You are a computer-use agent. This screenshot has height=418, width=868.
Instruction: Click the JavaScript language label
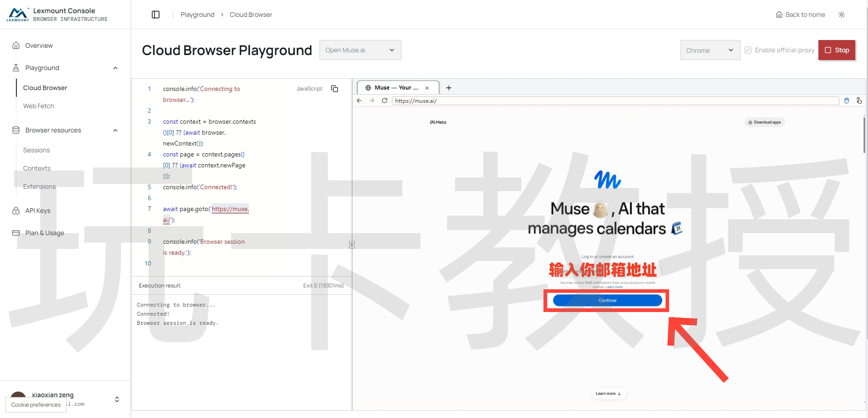click(x=309, y=89)
